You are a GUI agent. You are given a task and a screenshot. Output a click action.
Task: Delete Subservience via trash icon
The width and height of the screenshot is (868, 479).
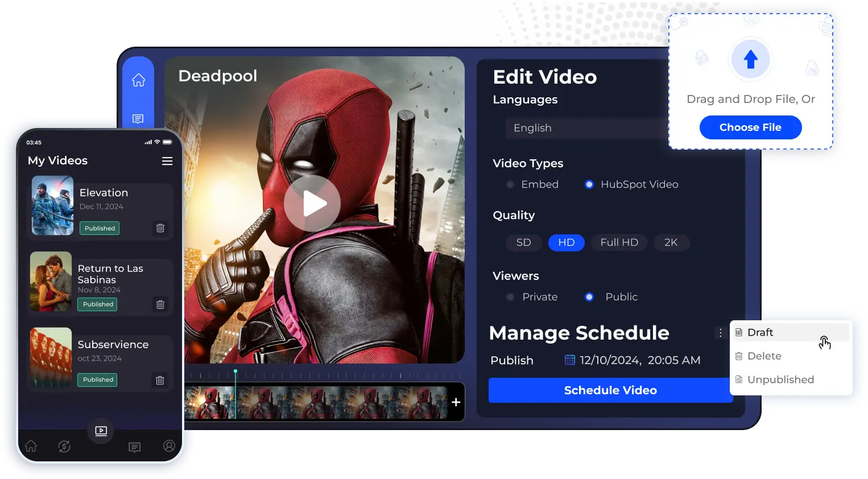coord(160,380)
